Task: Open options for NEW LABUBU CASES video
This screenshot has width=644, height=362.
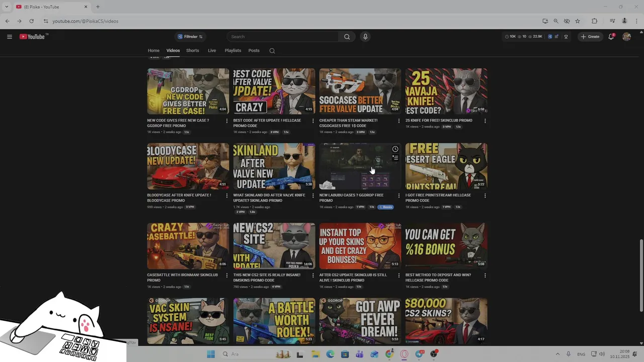Action: click(399, 195)
